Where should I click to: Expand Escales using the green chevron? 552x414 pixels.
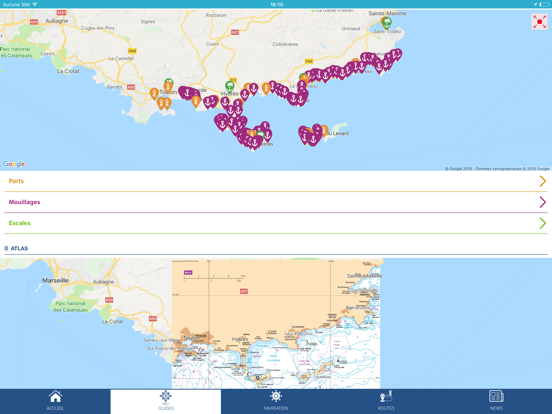click(x=542, y=223)
